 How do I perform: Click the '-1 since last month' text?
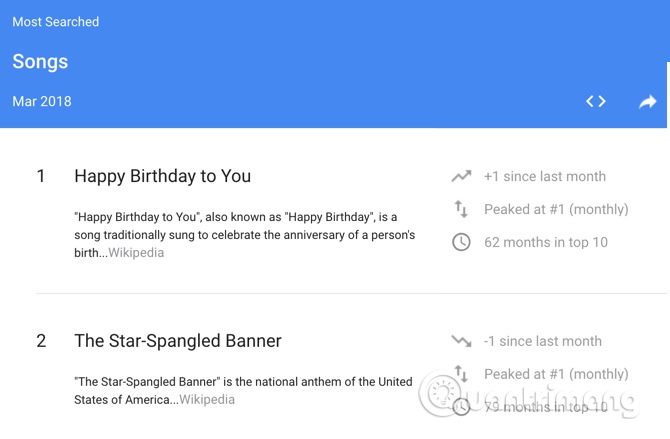543,341
